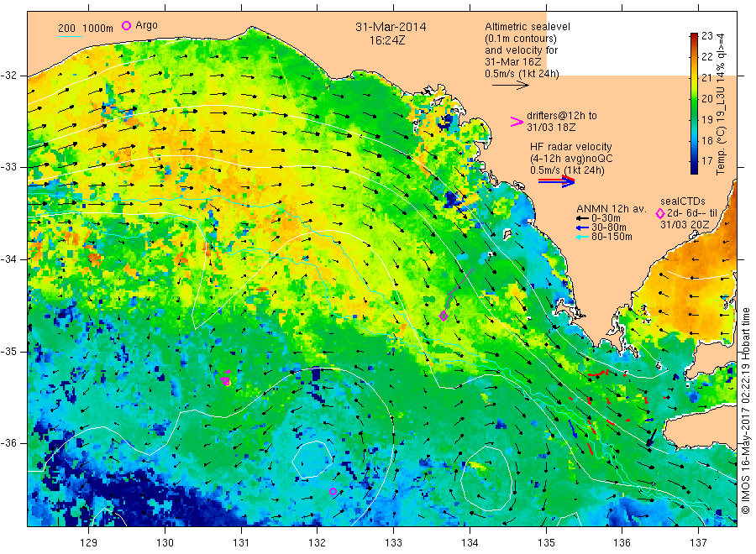Image resolution: width=756 pixels, height=554 pixels.
Task: Click the '200 1000m' bathymetry label
Action: (x=86, y=29)
